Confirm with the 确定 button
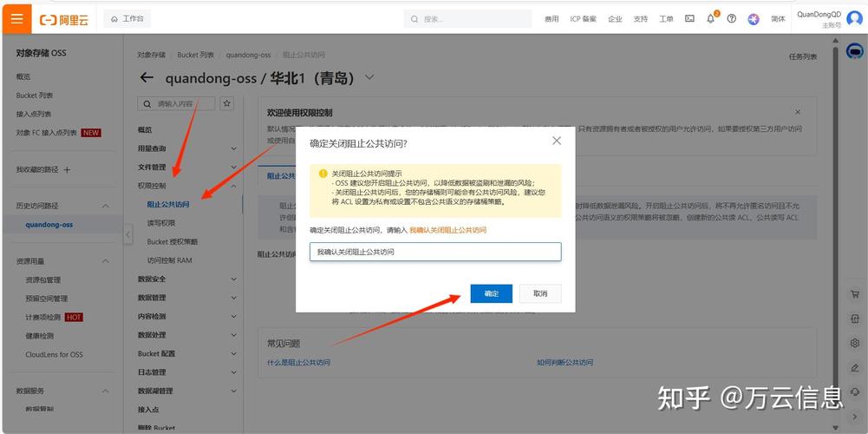The height and width of the screenshot is (434, 868). [491, 293]
